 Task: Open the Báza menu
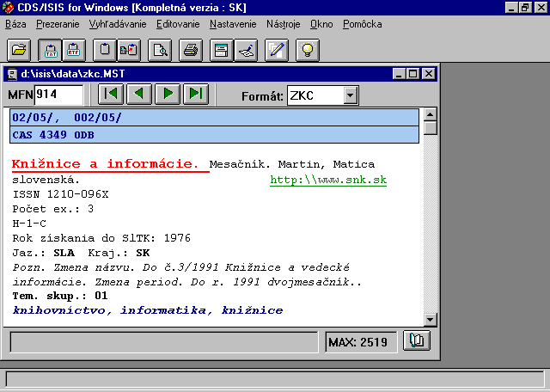[x=15, y=24]
